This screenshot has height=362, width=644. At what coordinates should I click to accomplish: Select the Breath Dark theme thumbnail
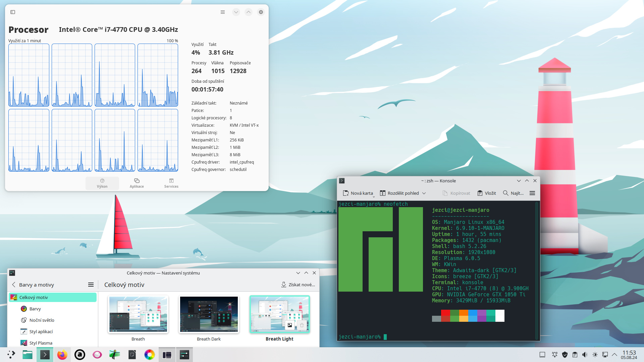(x=209, y=314)
